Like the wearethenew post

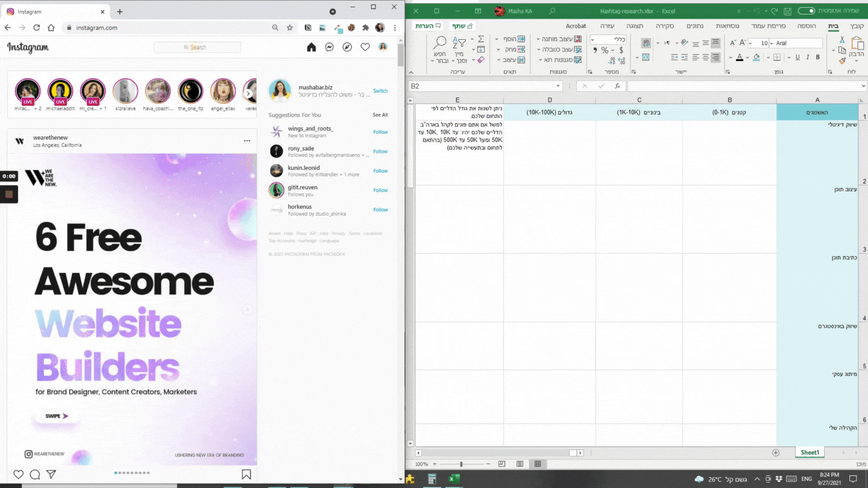coord(19,475)
